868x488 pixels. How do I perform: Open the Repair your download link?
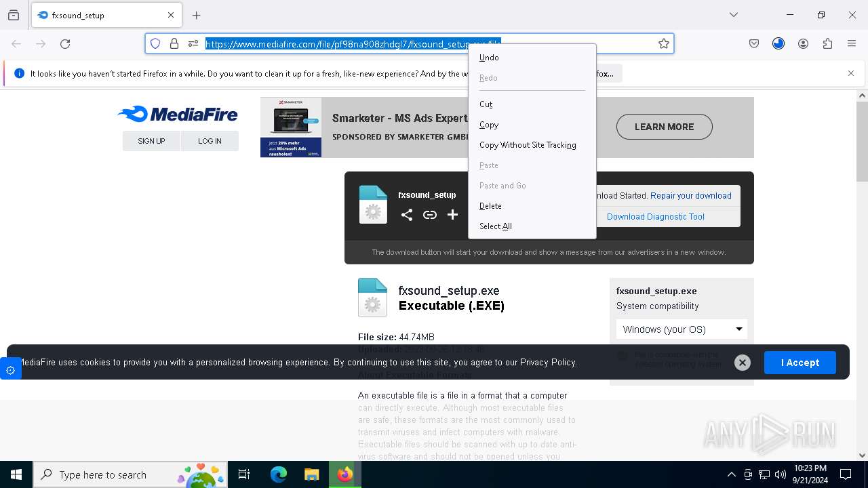point(691,196)
